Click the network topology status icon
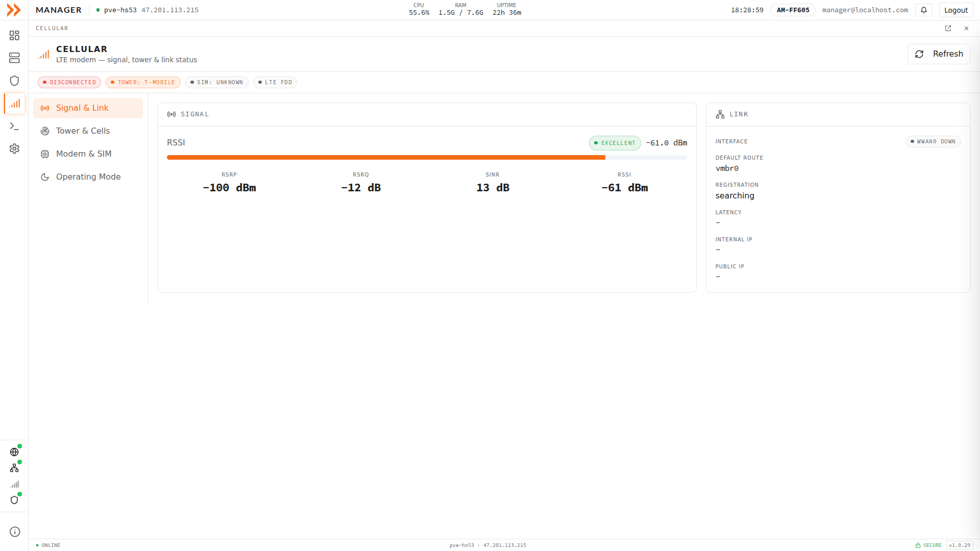The width and height of the screenshot is (980, 551). tap(14, 468)
